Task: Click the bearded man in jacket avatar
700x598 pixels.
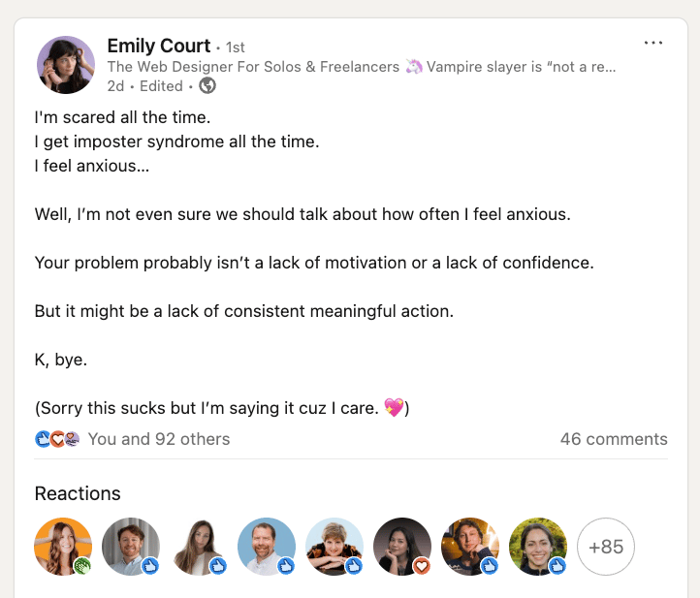Action: pos(130,546)
